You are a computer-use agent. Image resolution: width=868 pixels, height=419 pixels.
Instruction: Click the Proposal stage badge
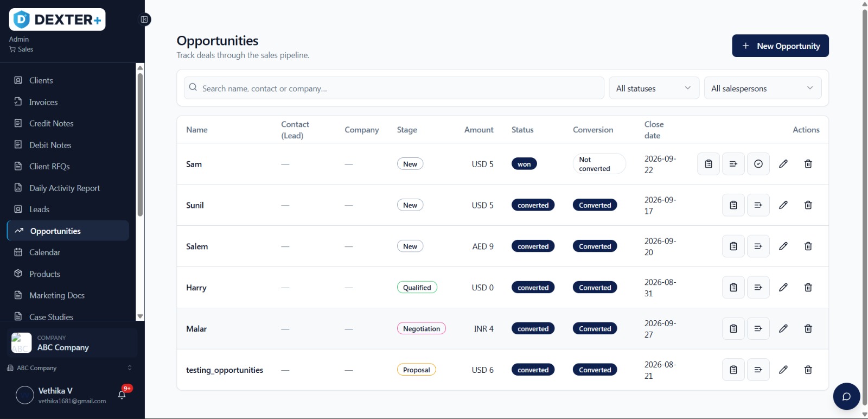(x=416, y=370)
